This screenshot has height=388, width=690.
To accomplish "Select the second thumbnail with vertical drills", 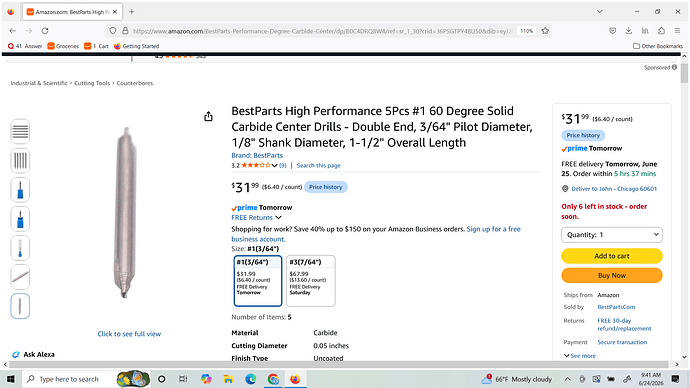I will click(20, 161).
